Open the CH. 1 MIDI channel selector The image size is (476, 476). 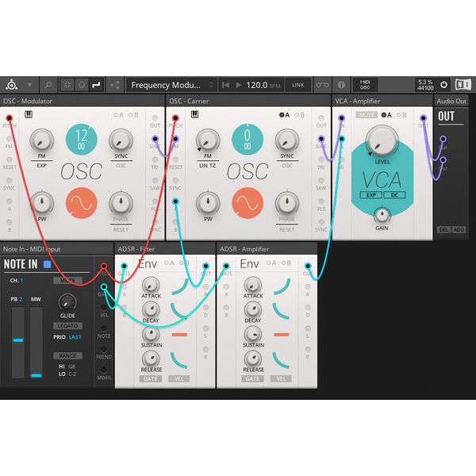click(x=17, y=281)
